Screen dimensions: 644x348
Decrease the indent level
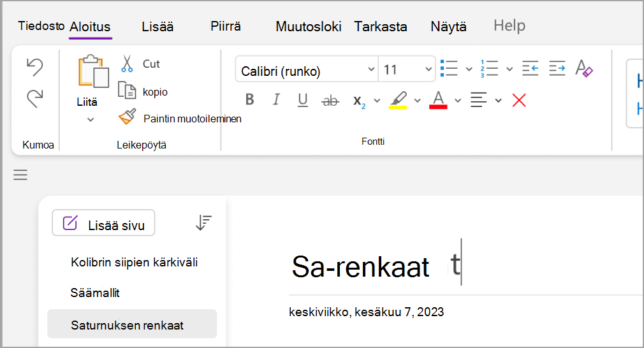pos(531,68)
